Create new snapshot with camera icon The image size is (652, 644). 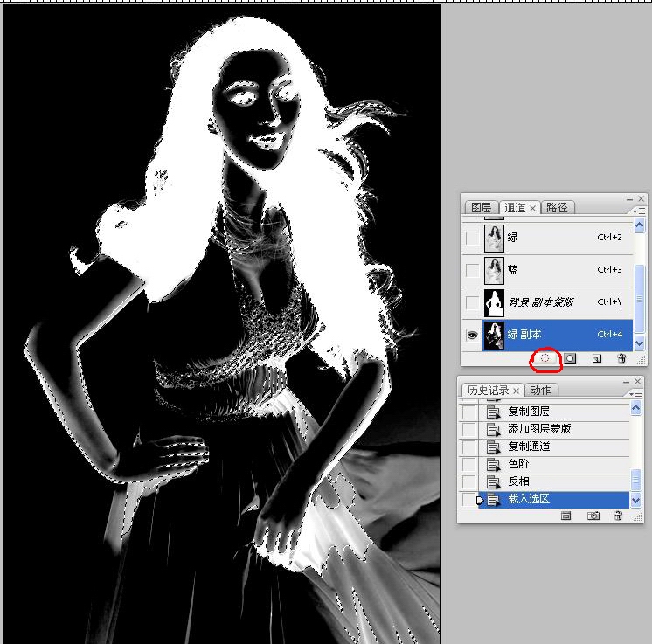(593, 516)
